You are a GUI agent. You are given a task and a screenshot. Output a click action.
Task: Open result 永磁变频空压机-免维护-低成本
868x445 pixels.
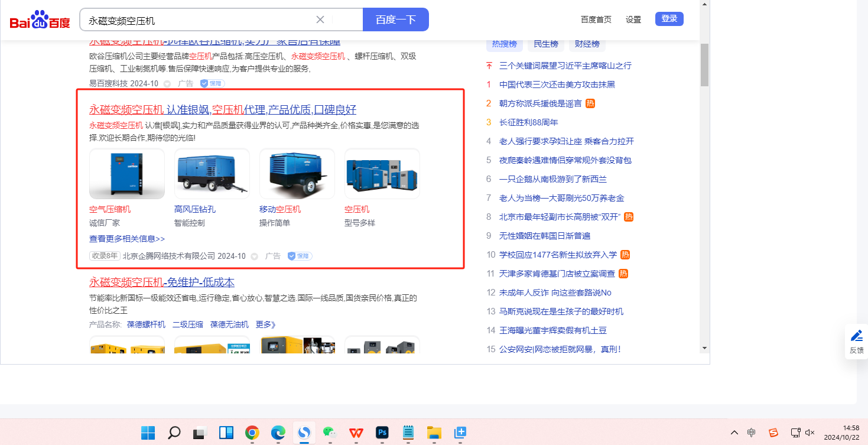tap(162, 282)
